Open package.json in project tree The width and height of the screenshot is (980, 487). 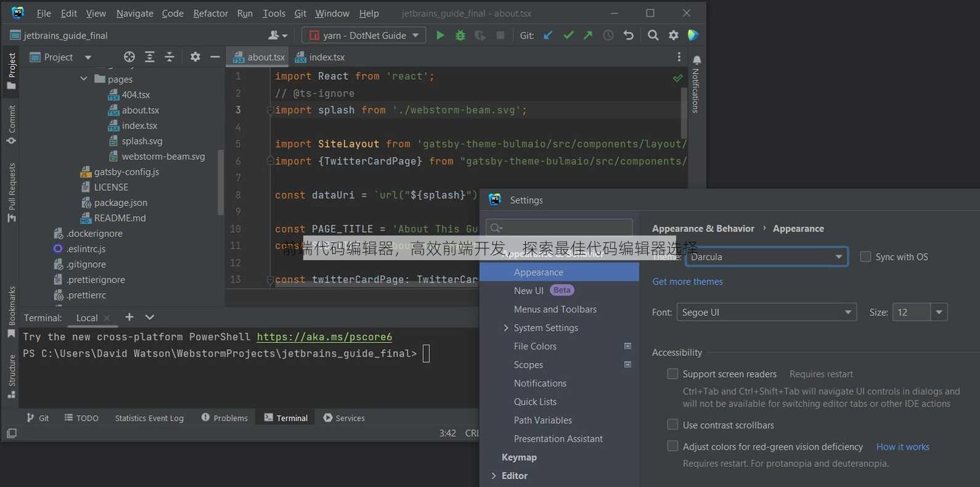(x=120, y=203)
